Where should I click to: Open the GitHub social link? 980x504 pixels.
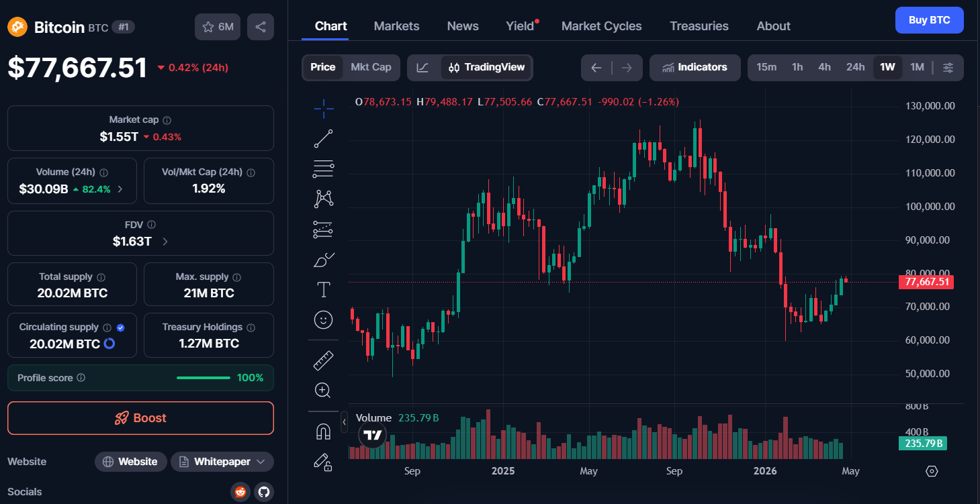pyautogui.click(x=264, y=492)
